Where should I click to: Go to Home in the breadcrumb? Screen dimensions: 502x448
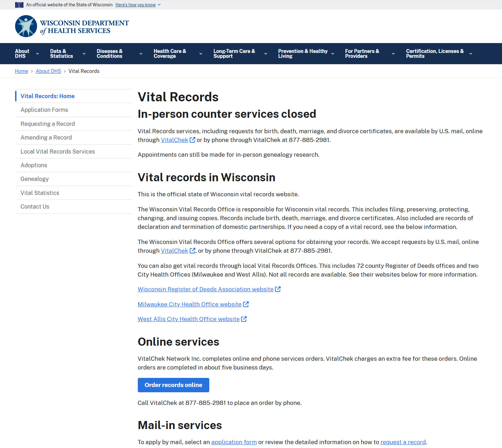[x=21, y=71]
